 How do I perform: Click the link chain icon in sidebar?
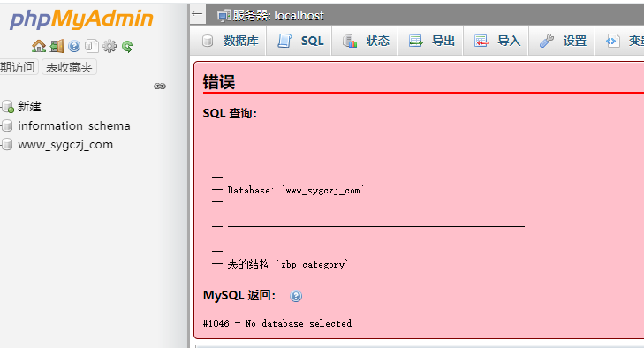click(x=160, y=87)
